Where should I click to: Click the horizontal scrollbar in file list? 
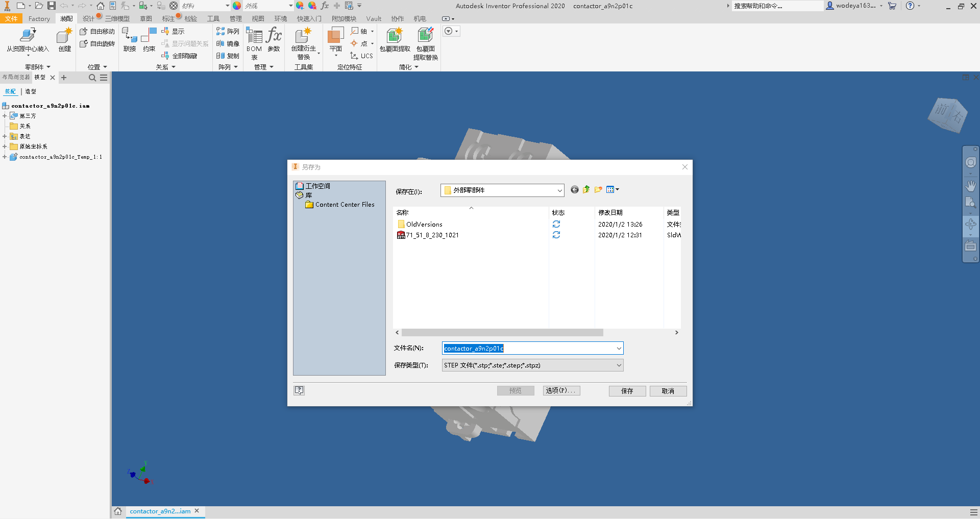[x=502, y=333]
